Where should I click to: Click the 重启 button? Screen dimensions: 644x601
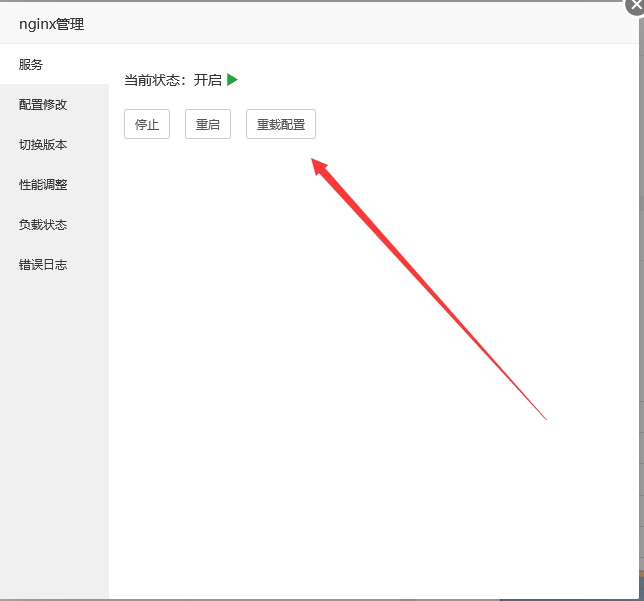tap(208, 125)
